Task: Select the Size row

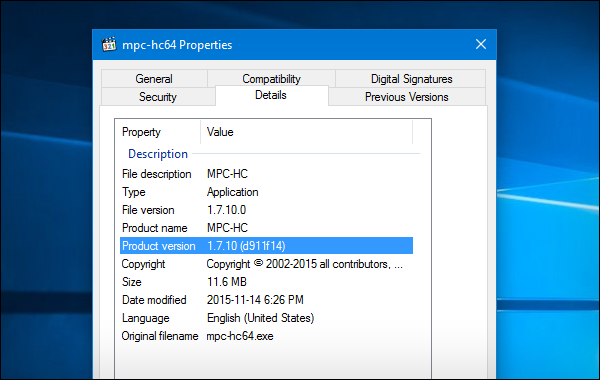Action: 266,282
